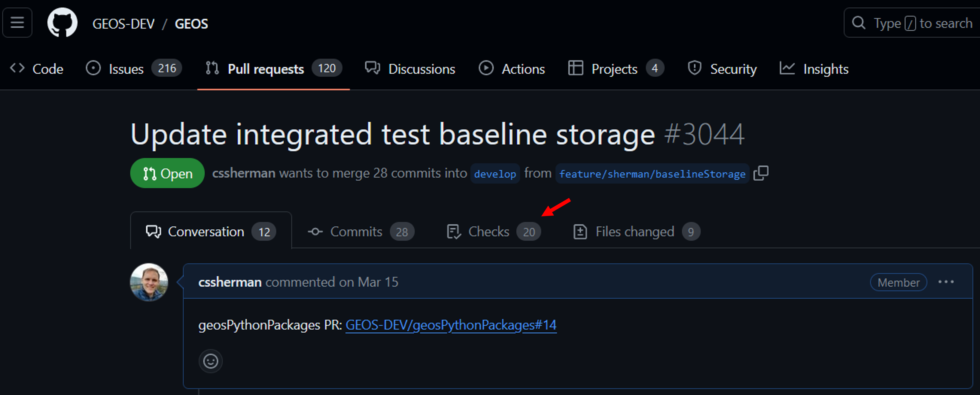The image size is (980, 395).
Task: Open the hamburger navigation menu
Action: click(x=17, y=23)
